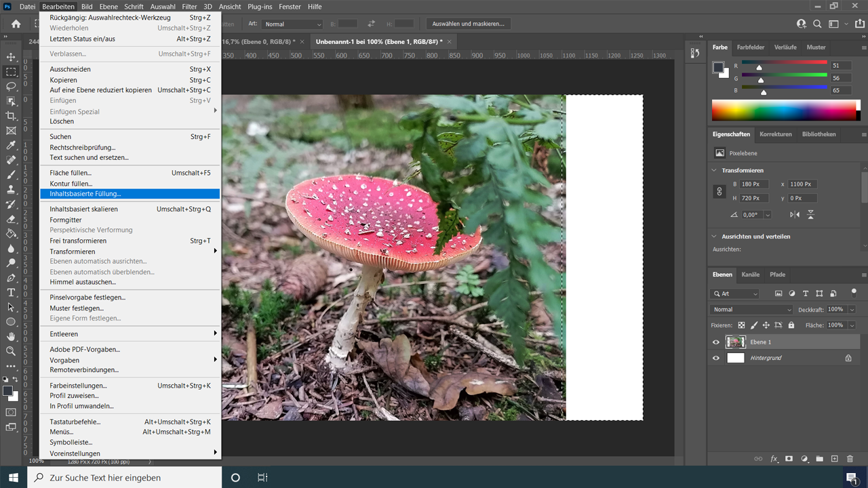Screen dimensions: 868x488
Task: Hide the Ebene 1 layer
Action: [715, 342]
